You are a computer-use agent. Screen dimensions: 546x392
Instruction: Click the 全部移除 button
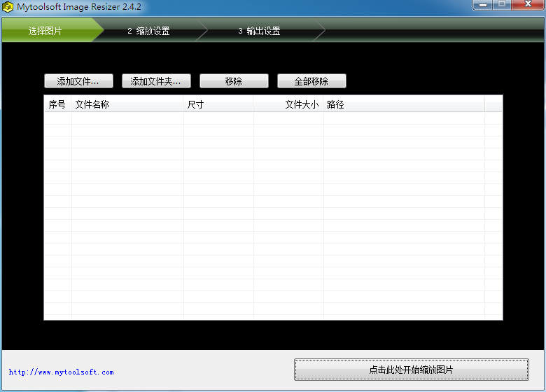(x=311, y=81)
